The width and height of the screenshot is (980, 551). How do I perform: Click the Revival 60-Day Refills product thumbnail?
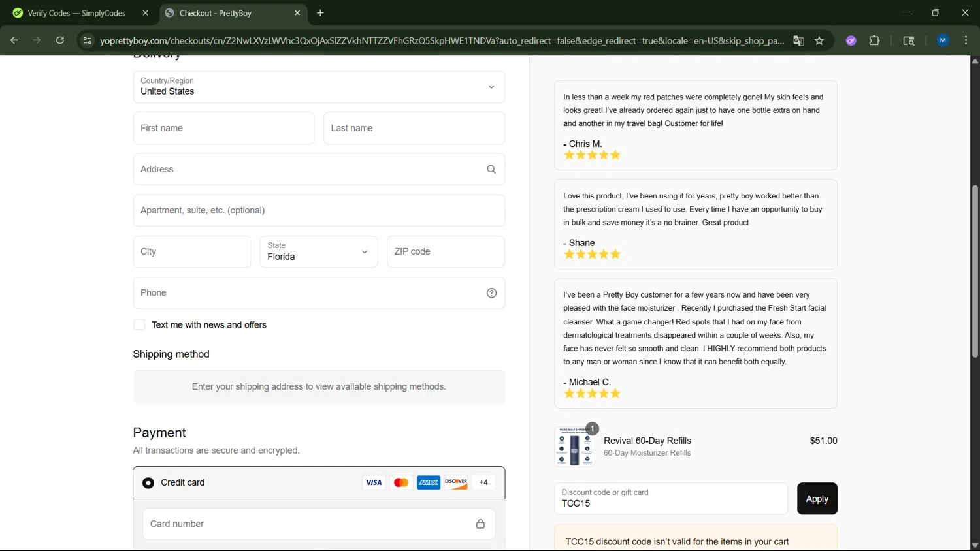tap(575, 447)
